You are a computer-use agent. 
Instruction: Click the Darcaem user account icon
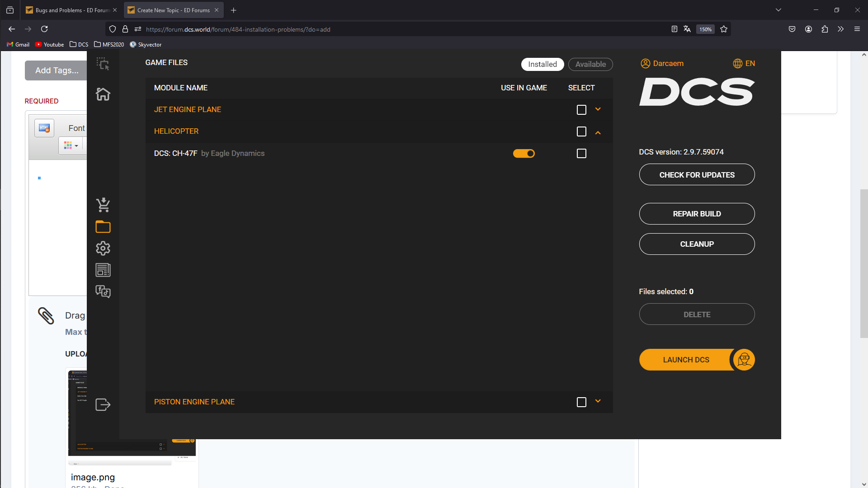coord(645,63)
